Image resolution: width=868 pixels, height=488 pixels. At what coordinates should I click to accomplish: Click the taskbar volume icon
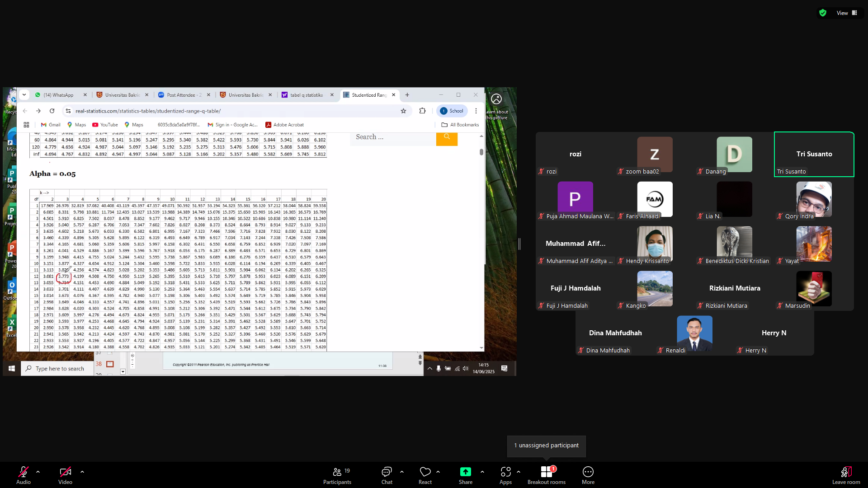pos(466,368)
